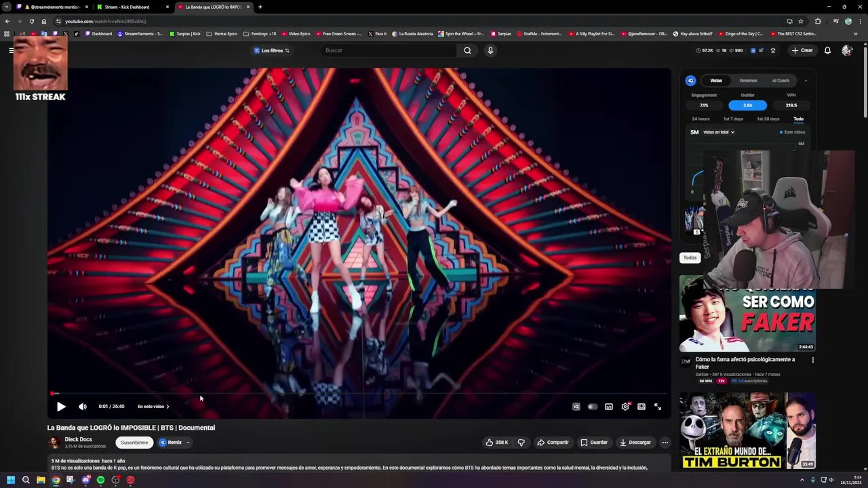The width and height of the screenshot is (868, 488).
Task: Open the 'La Ruleta Aleatoria' bookmark
Action: [x=412, y=33]
